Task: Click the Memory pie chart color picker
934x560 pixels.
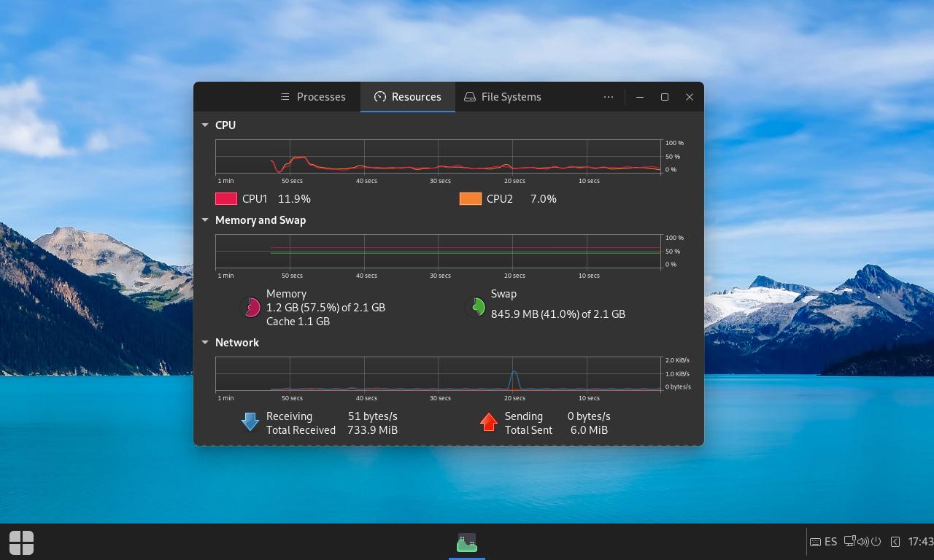Action: pyautogui.click(x=251, y=308)
